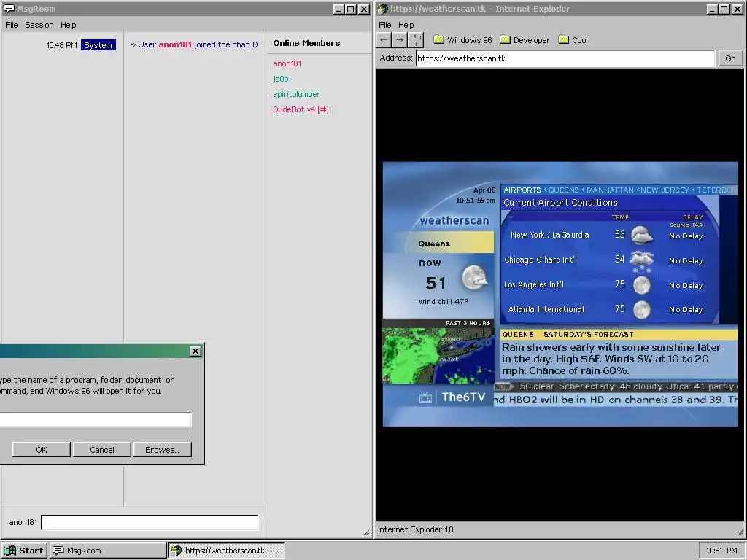Open the Help menu in MsgRoom
The width and height of the screenshot is (747, 560).
tap(68, 25)
